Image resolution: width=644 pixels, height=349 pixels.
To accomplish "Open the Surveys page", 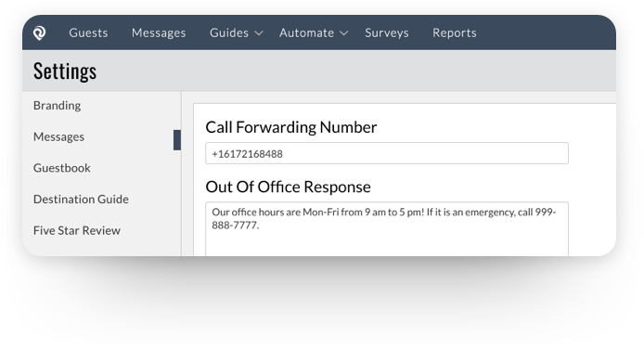I will pyautogui.click(x=386, y=32).
